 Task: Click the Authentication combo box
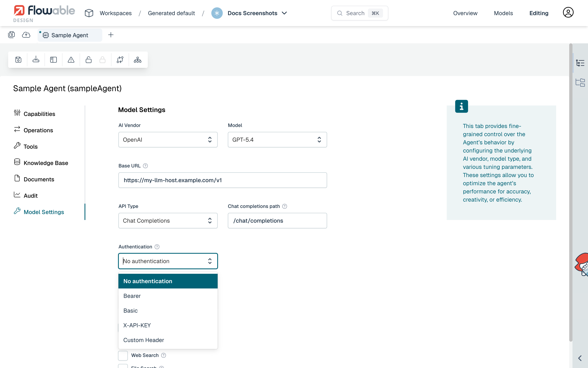(x=168, y=261)
